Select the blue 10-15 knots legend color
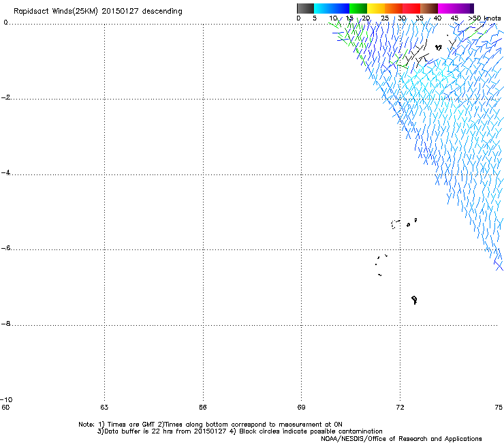Image resolution: width=504 pixels, height=443 pixels. pyautogui.click(x=341, y=8)
